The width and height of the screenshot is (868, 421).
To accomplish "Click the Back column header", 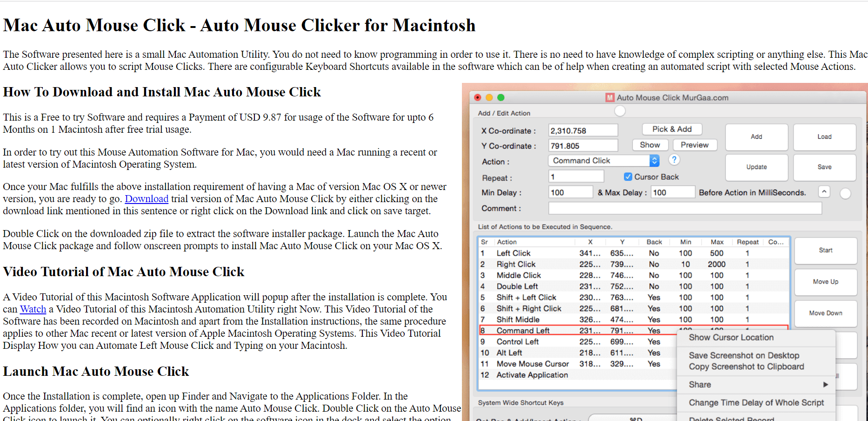I will tap(654, 242).
